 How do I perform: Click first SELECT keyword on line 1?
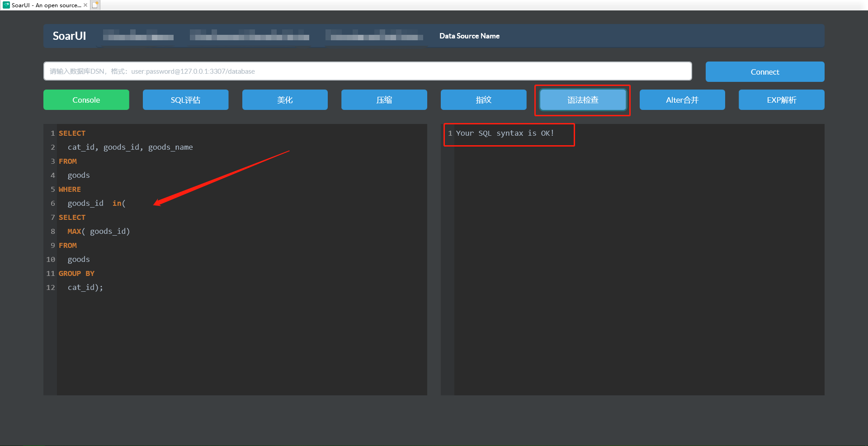pos(72,133)
